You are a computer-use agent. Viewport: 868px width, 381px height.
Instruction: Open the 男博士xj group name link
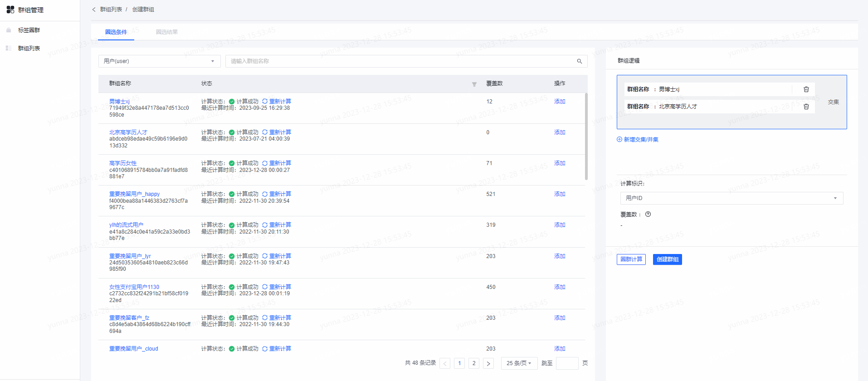tap(119, 102)
